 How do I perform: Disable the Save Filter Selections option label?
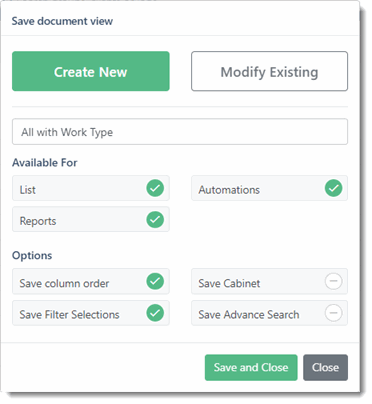tap(69, 315)
